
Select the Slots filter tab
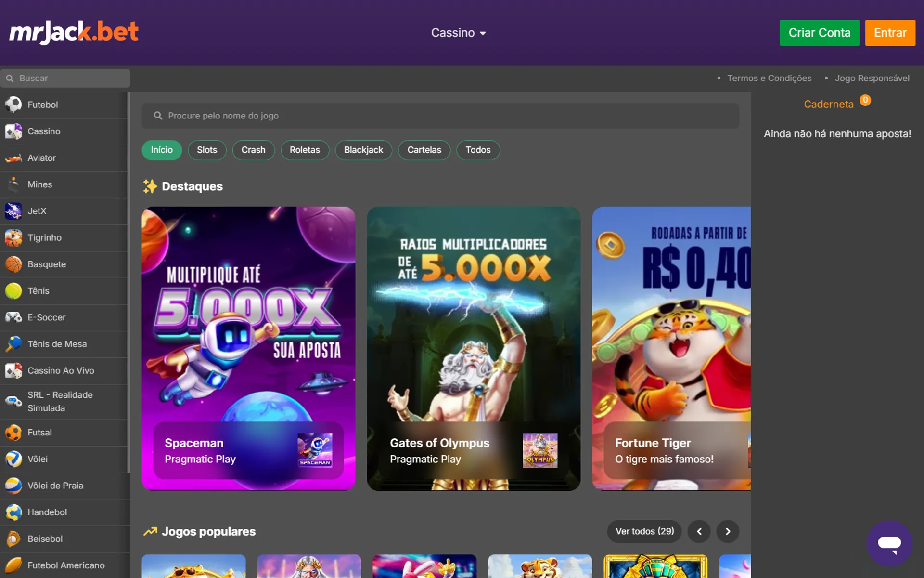[207, 150]
